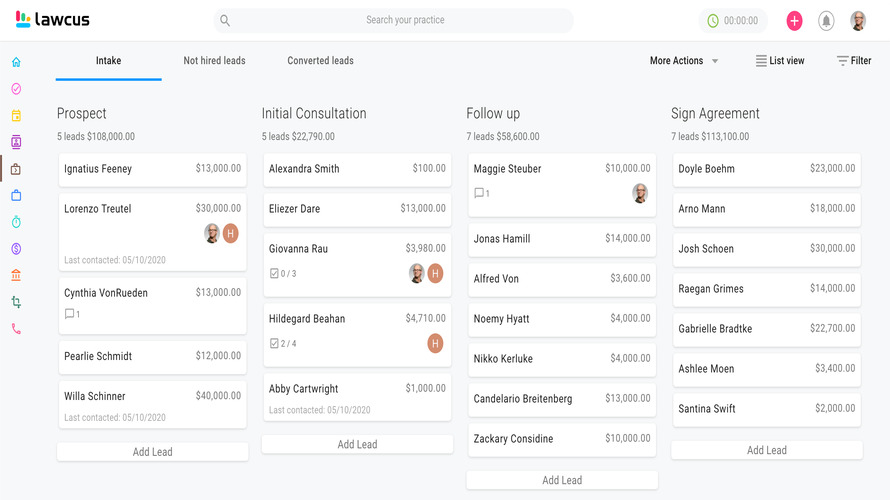Open the stopwatch icon in sidebar
890x500 pixels.
tap(16, 221)
